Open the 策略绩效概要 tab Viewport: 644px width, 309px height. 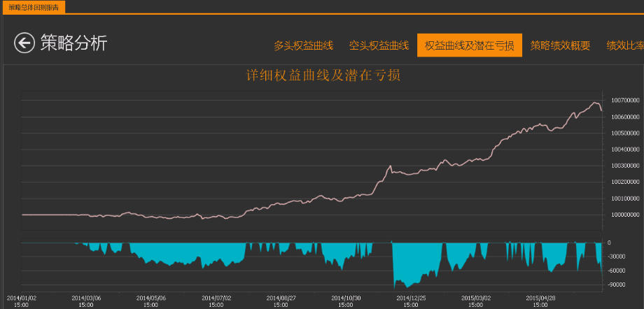[x=560, y=45]
